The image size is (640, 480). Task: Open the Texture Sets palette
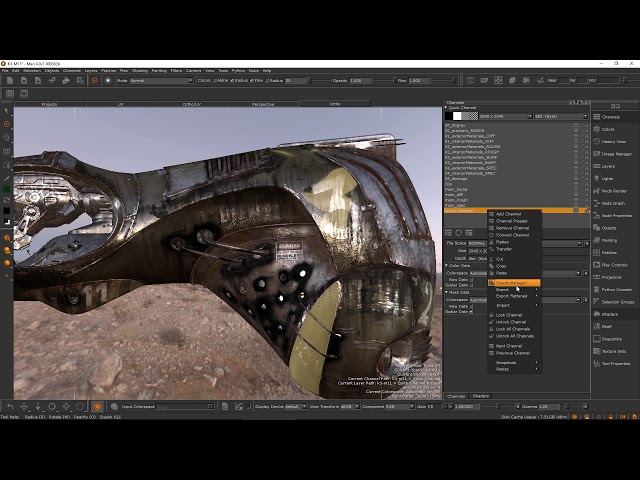615,351
